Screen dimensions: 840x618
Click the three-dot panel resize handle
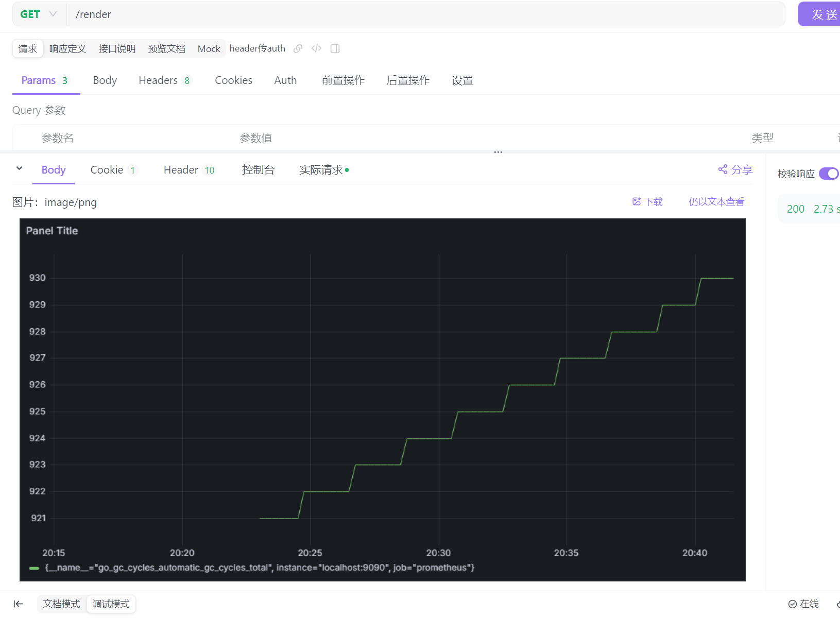click(498, 152)
